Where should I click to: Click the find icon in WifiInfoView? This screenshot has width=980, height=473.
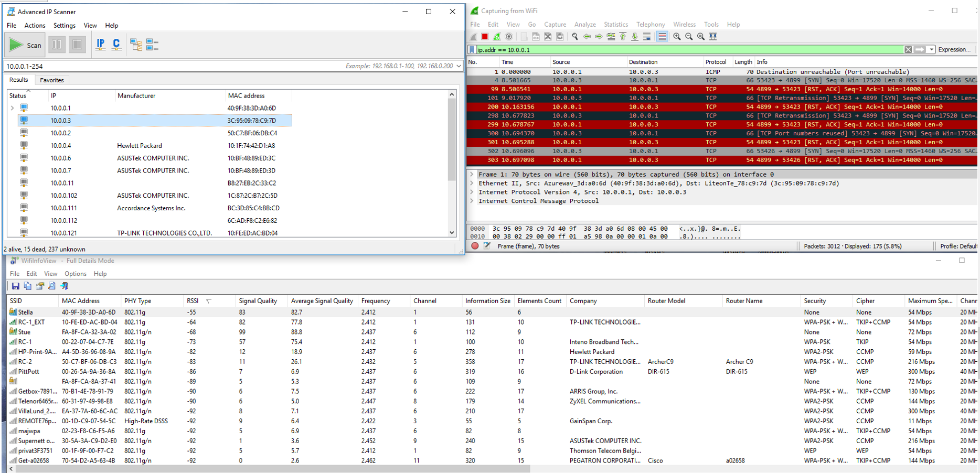coord(52,286)
